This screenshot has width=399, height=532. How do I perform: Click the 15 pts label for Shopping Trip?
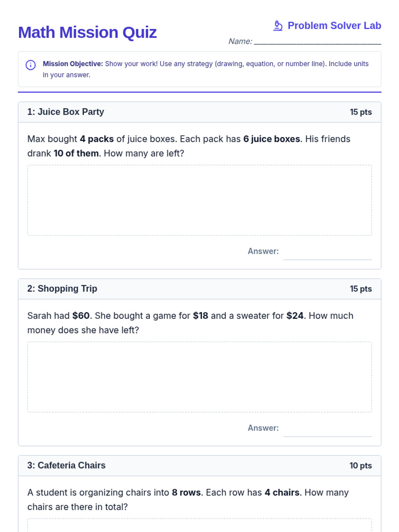pyautogui.click(x=360, y=289)
